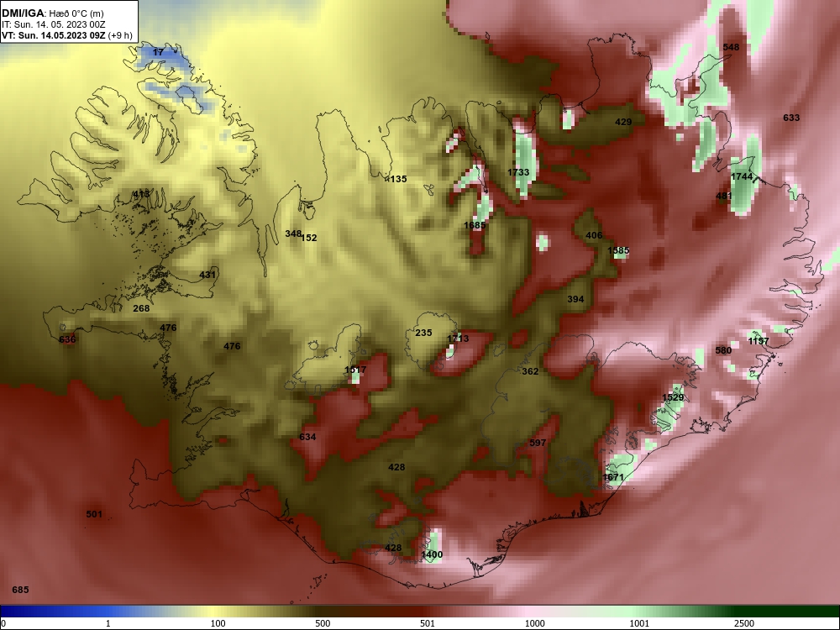Image resolution: width=840 pixels, height=630 pixels.
Task: Select the legend tick label 500
Action: pyautogui.click(x=323, y=623)
